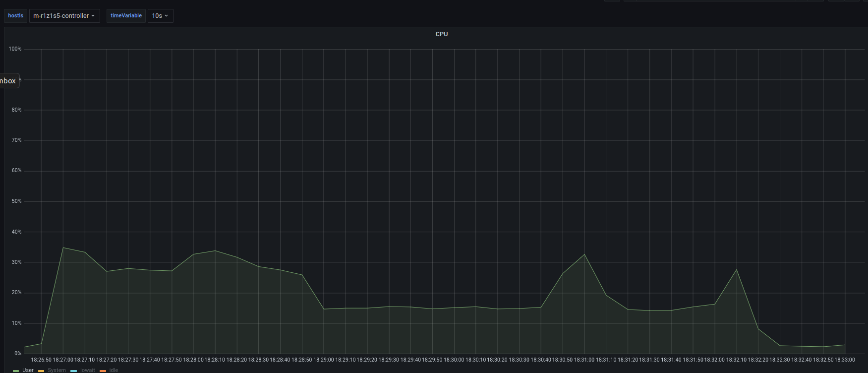Open the yellow System legend color swatch
Image resolution: width=868 pixels, height=373 pixels.
[41, 371]
